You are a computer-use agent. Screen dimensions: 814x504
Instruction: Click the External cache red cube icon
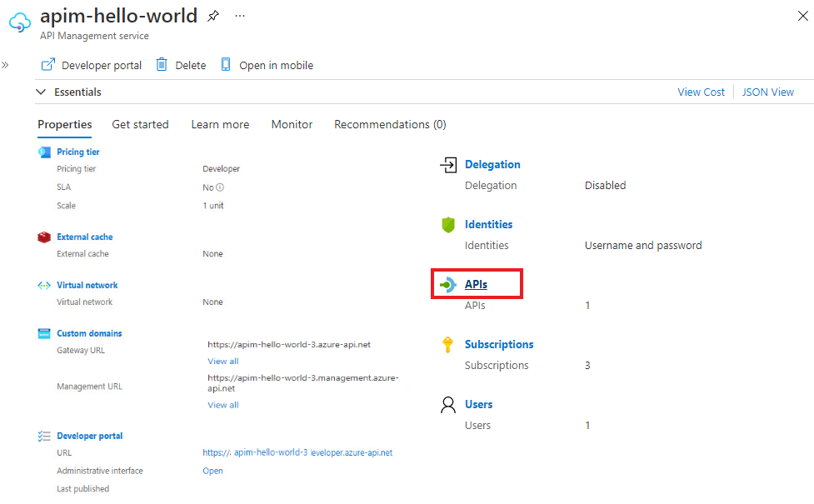(x=44, y=237)
